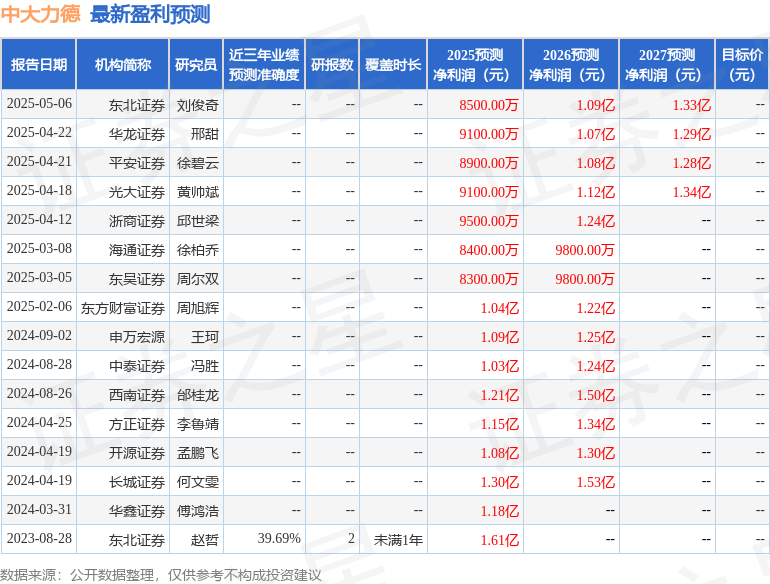The image size is (770, 584).
Task: Click institution 方正证券
Action: [x=137, y=424]
